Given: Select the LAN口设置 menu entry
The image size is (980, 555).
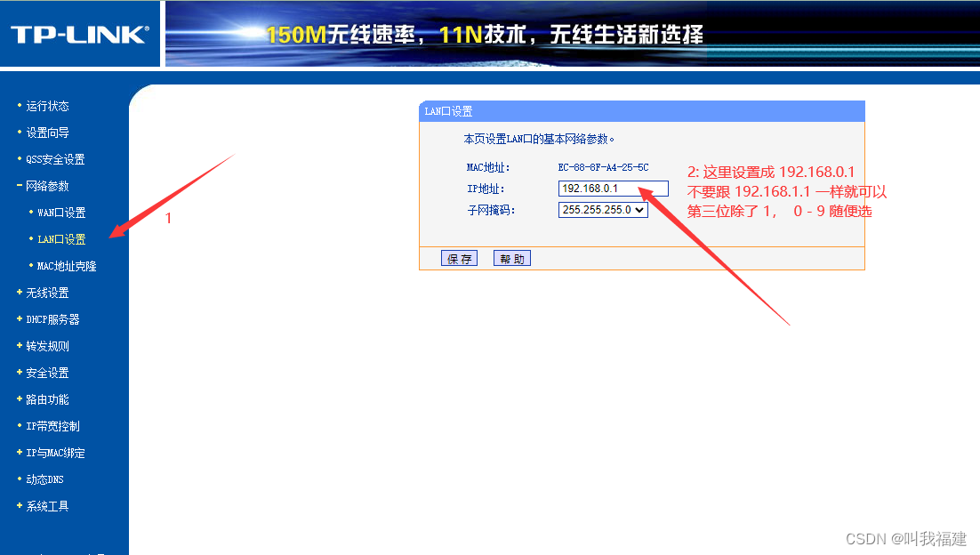Looking at the screenshot, I should coord(60,239).
